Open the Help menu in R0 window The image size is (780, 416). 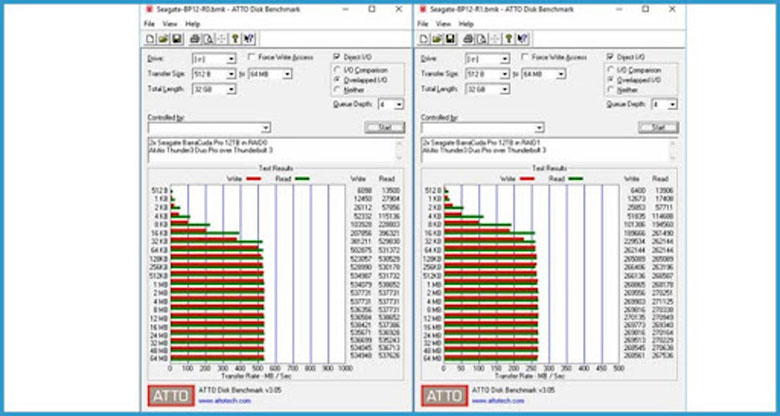[x=193, y=24]
